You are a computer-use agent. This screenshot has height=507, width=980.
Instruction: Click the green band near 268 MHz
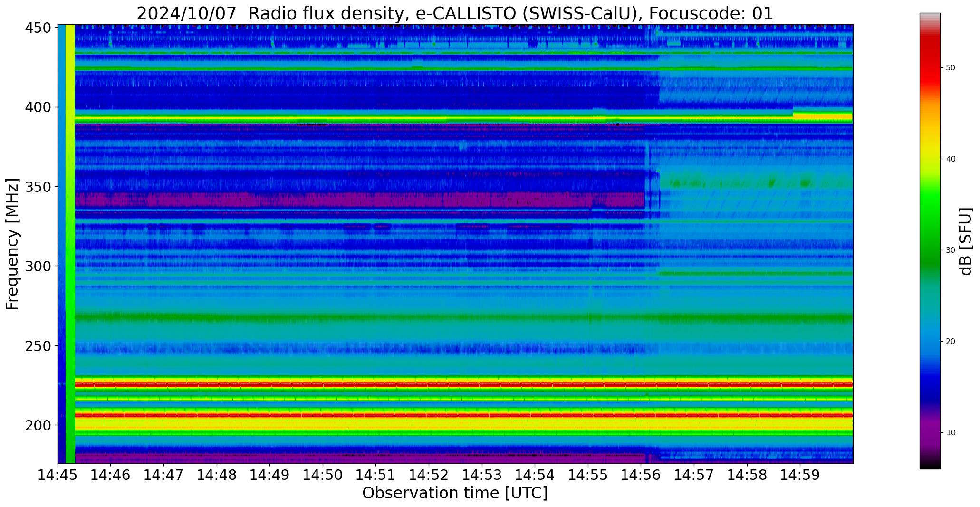click(464, 317)
